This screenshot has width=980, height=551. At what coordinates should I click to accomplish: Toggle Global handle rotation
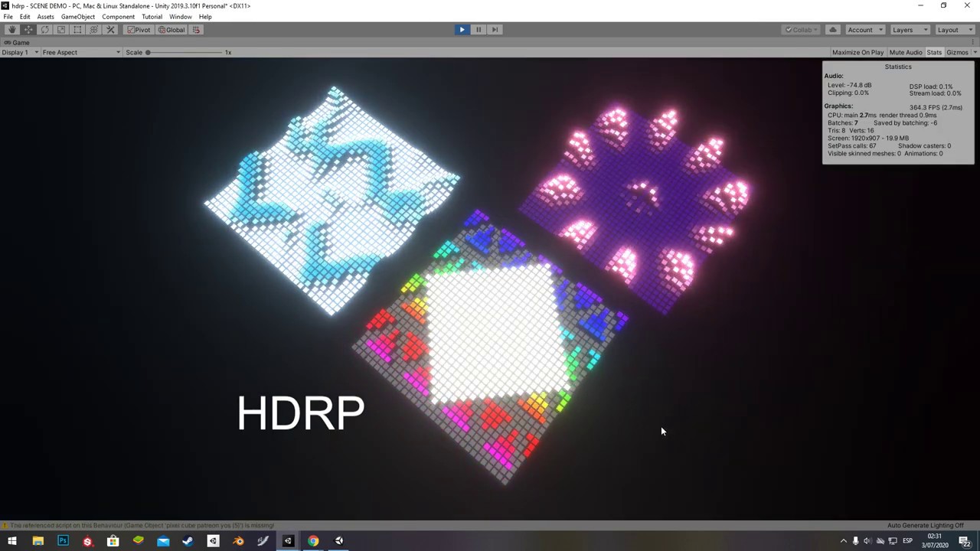click(x=171, y=30)
